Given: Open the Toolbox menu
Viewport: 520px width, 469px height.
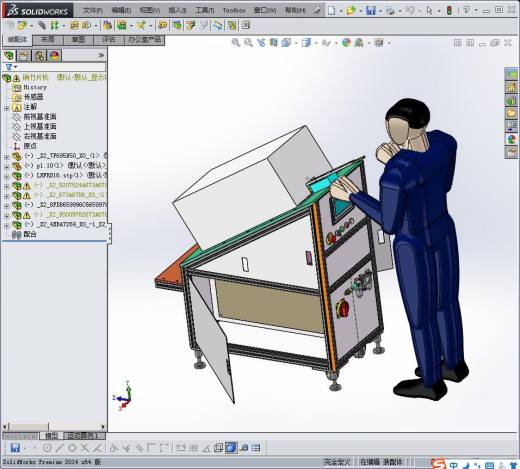Looking at the screenshot, I should (x=234, y=11).
